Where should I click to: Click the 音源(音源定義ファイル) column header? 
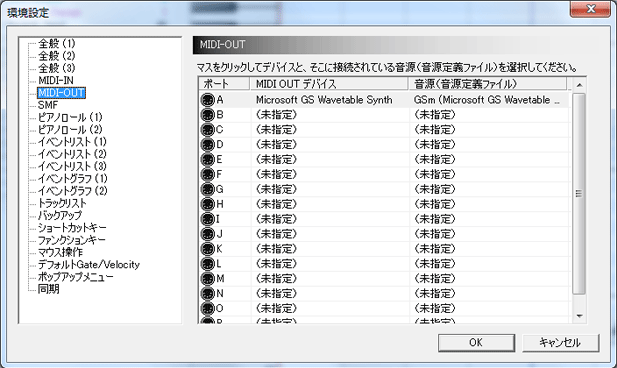coord(488,84)
